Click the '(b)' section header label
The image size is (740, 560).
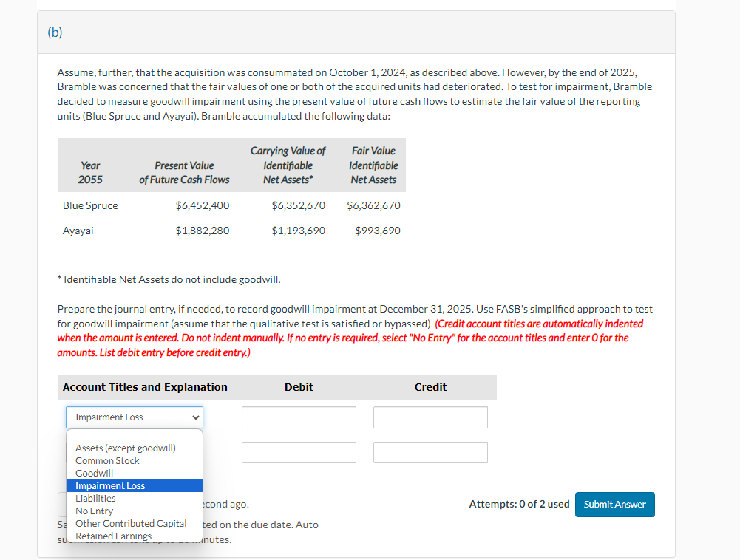[x=55, y=32]
